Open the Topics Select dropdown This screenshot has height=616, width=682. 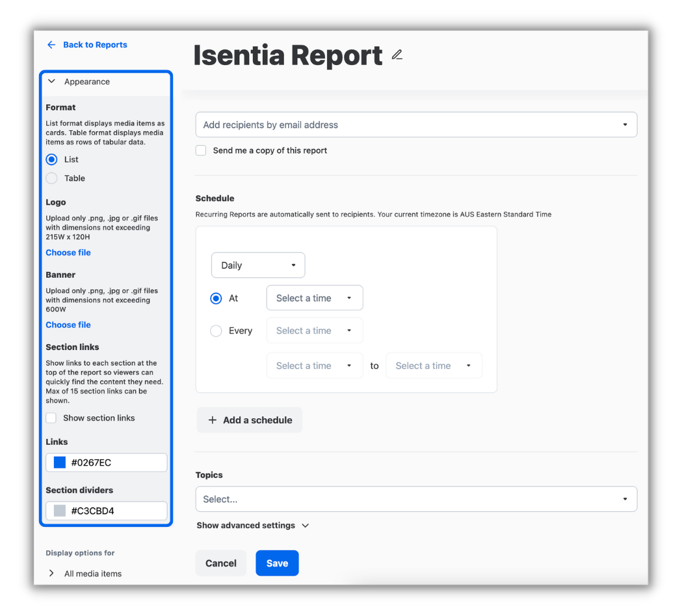click(416, 499)
